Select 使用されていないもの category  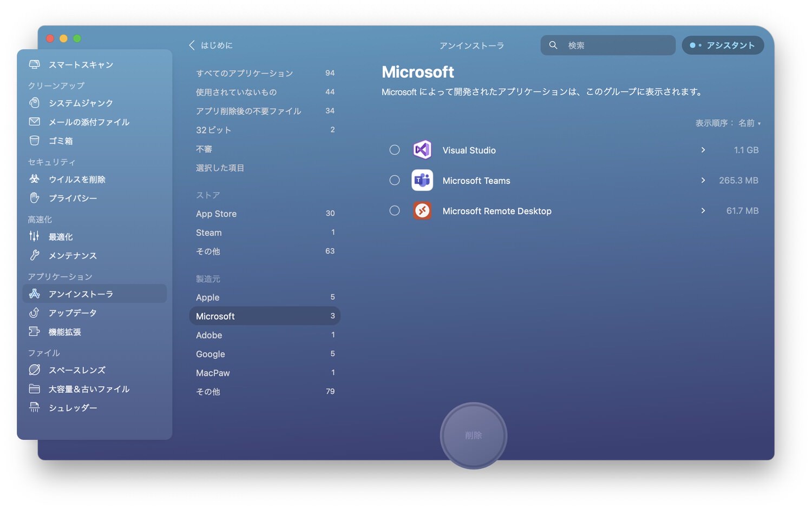(x=265, y=92)
